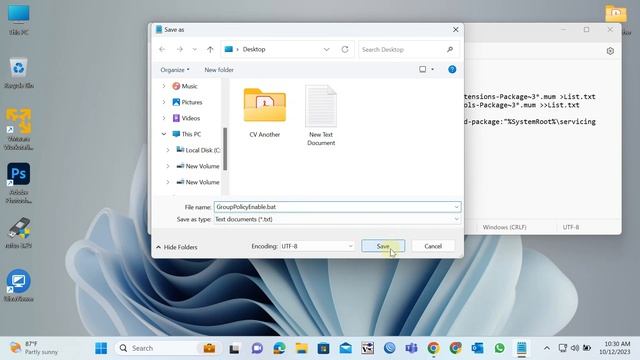Click the search magnifier icon in dialog

point(450,49)
